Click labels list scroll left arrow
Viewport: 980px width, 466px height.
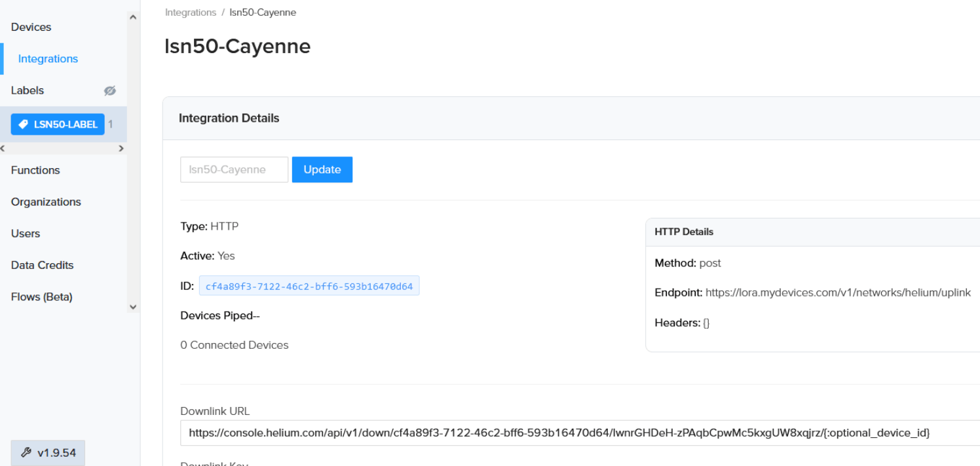pyautogui.click(x=3, y=149)
